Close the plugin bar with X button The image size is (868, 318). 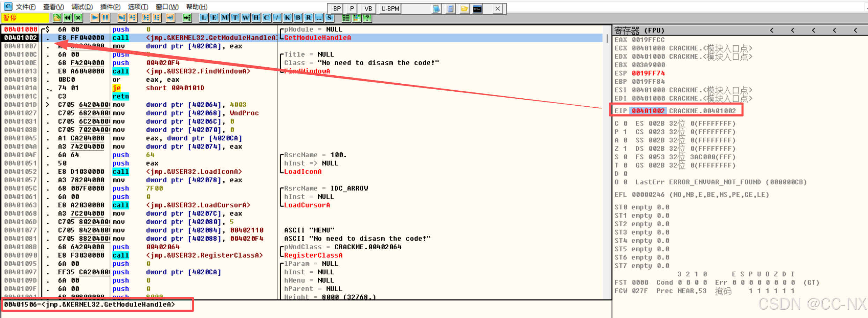(498, 9)
